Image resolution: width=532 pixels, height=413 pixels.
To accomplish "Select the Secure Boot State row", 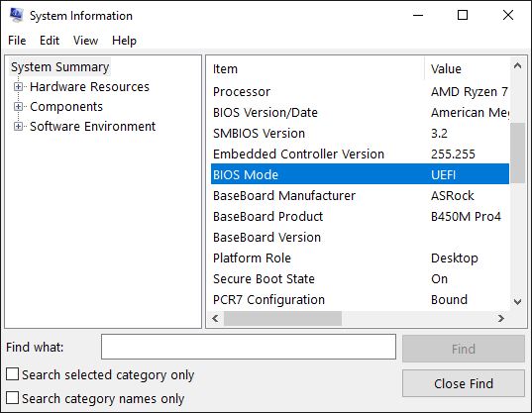I will pos(360,279).
